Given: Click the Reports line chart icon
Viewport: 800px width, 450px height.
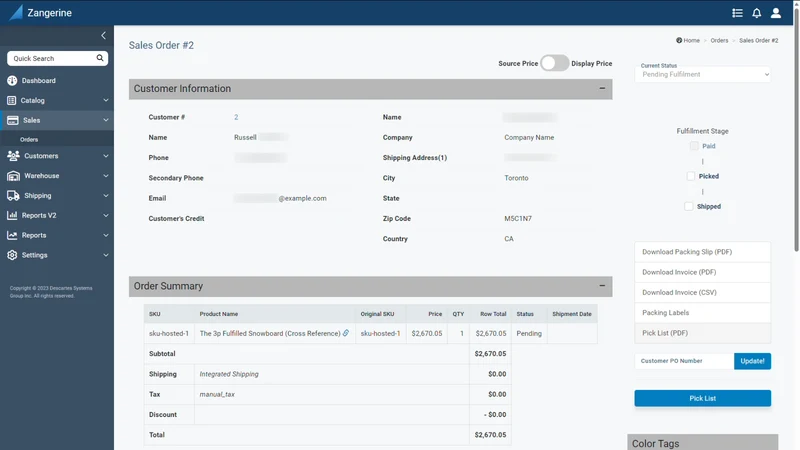Looking at the screenshot, I should click(12, 235).
